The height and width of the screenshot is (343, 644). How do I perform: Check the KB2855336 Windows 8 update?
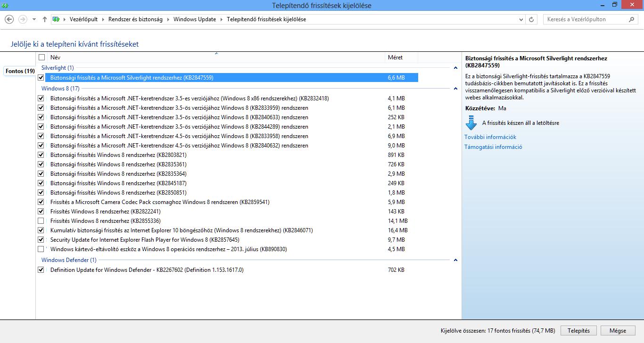click(x=41, y=221)
